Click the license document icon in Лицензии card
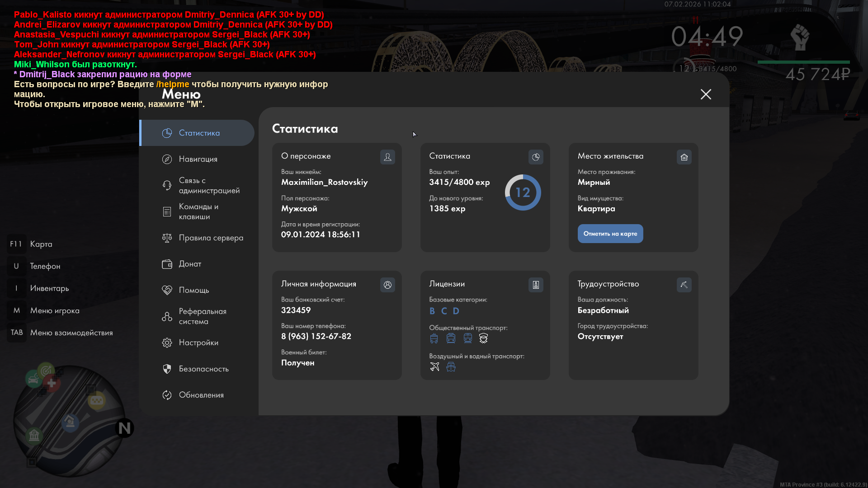868x488 pixels. (536, 285)
